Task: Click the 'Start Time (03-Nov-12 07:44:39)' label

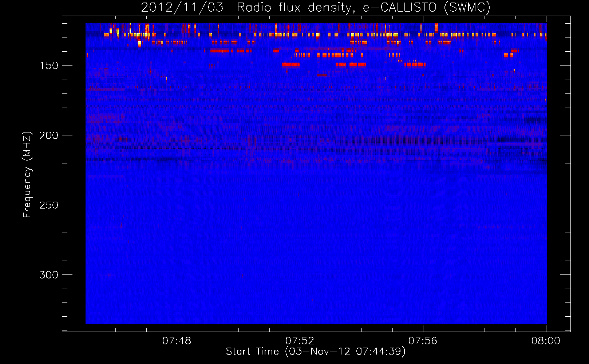Action: click(x=316, y=352)
